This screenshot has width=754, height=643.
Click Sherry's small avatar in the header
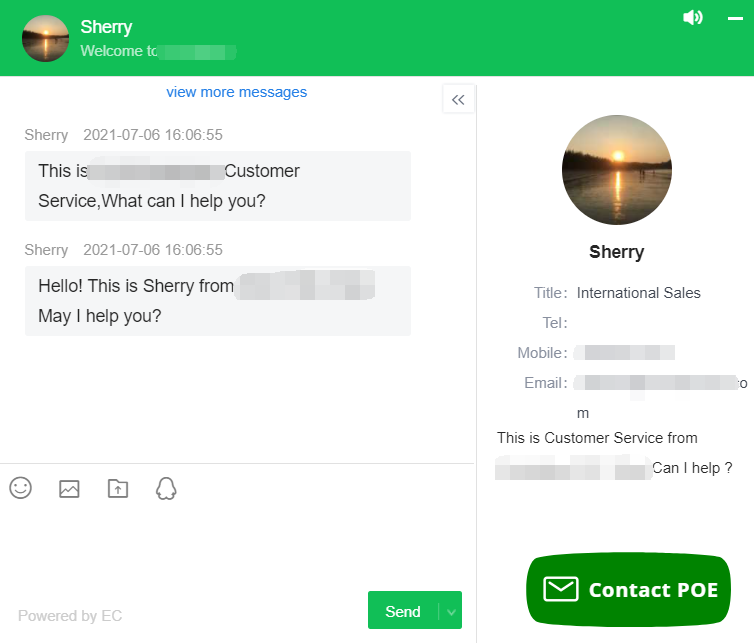[x=45, y=38]
